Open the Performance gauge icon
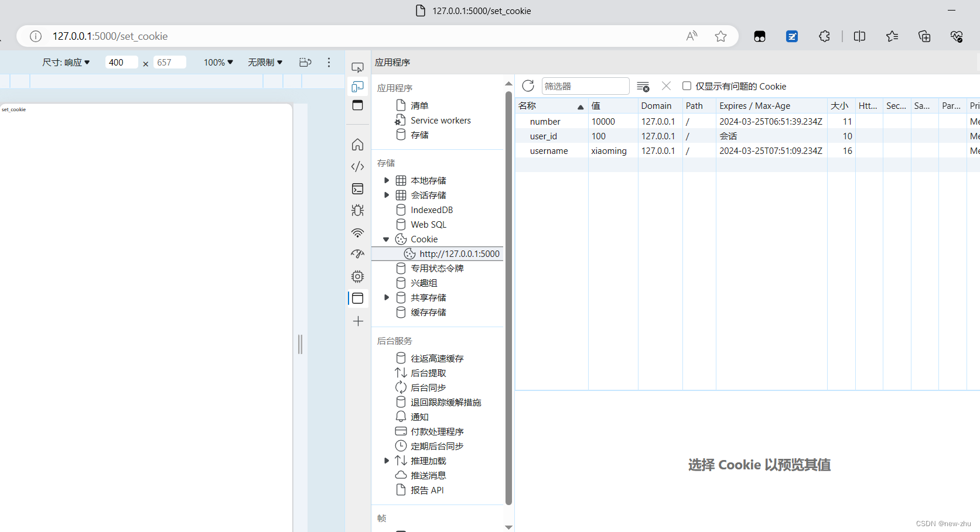Viewport: 980px width, 532px height. coord(357,254)
